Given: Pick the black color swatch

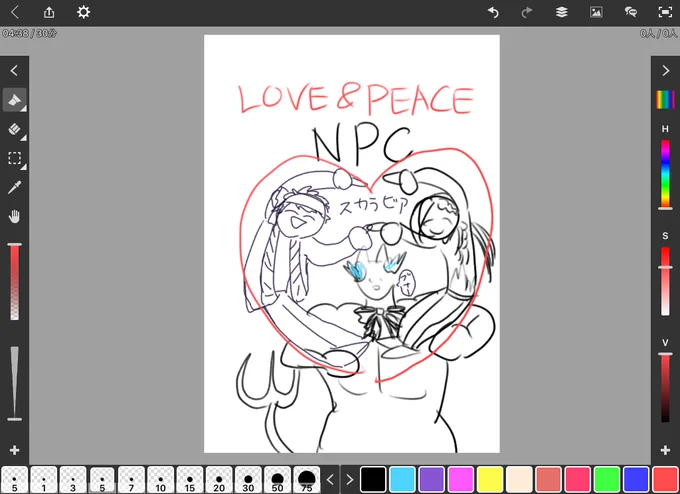Looking at the screenshot, I should [x=373, y=480].
